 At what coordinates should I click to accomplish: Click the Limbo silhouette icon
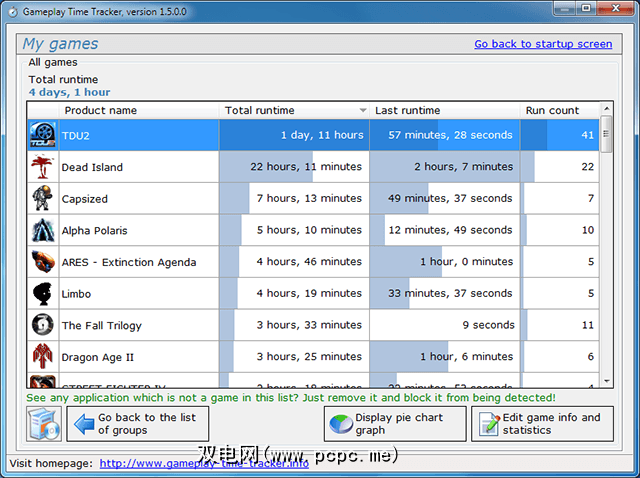[x=43, y=293]
